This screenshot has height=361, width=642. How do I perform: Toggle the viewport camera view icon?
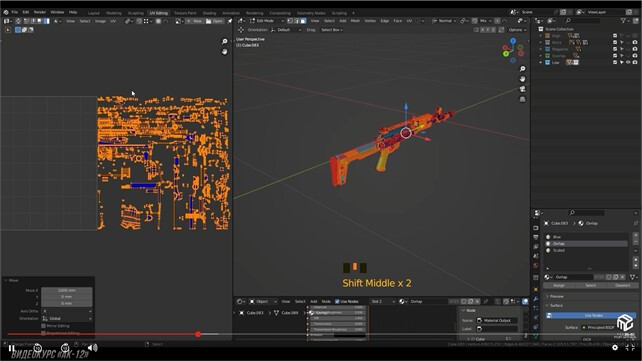click(x=522, y=89)
